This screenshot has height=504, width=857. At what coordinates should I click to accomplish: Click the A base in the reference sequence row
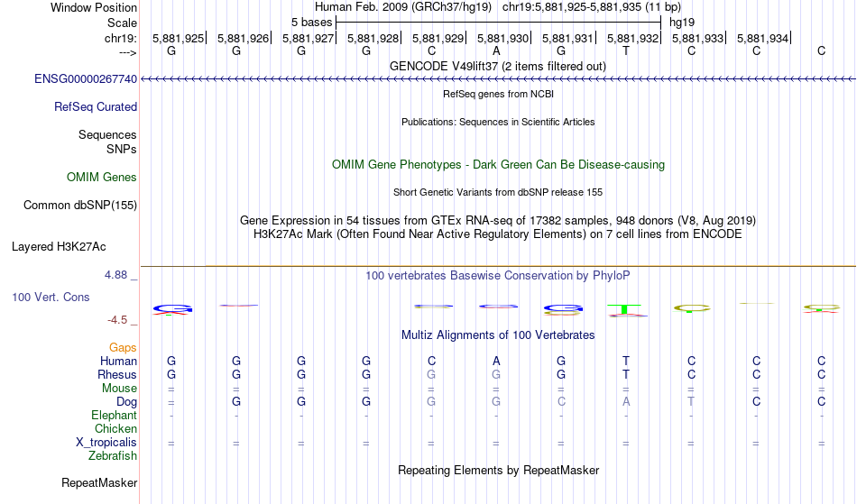496,50
